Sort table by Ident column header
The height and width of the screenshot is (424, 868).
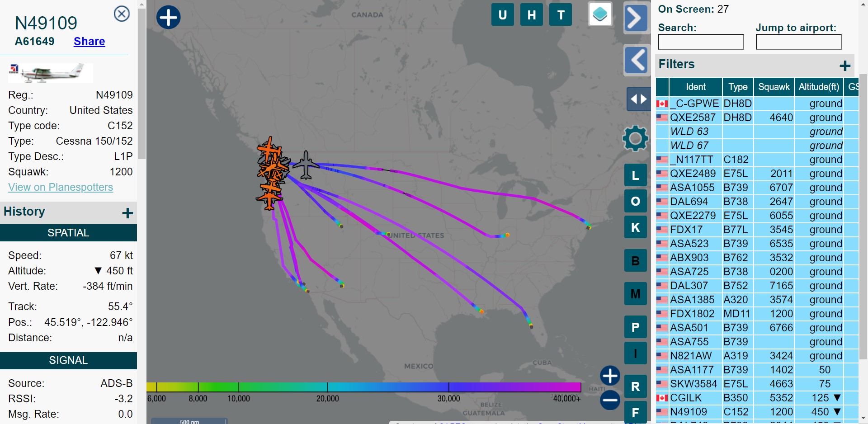coord(695,87)
